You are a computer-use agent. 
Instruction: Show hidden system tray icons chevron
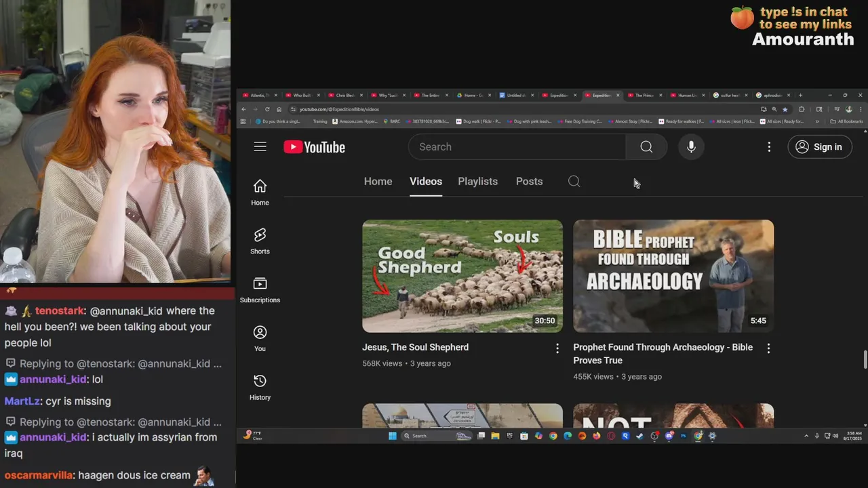point(806,436)
